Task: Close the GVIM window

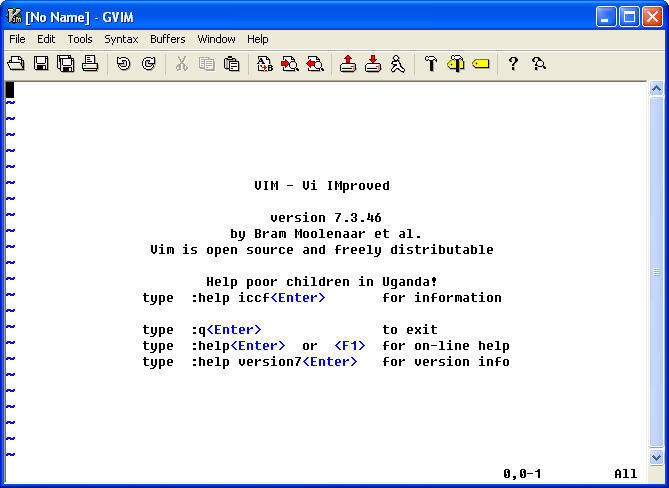Action: click(x=652, y=17)
